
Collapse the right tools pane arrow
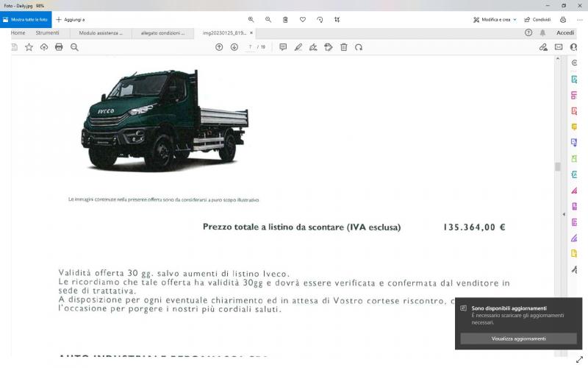coord(564,214)
